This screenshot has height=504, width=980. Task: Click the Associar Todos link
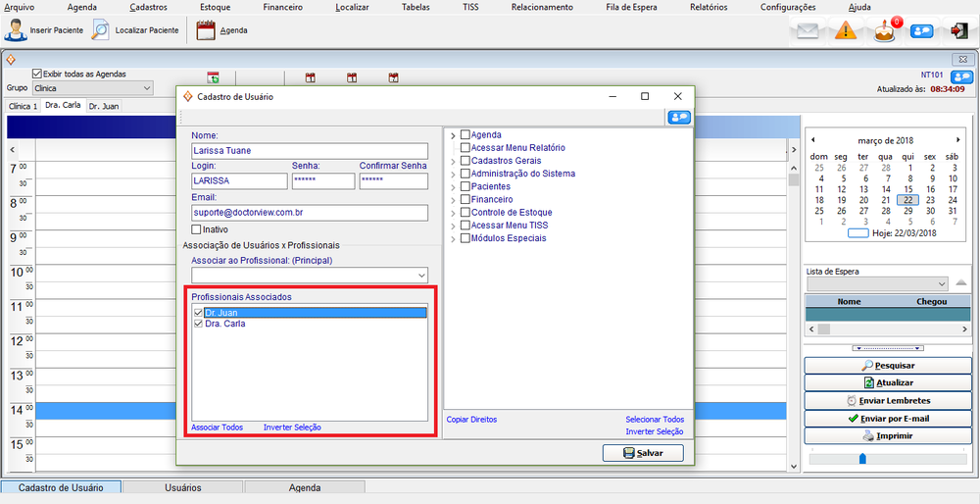click(217, 428)
